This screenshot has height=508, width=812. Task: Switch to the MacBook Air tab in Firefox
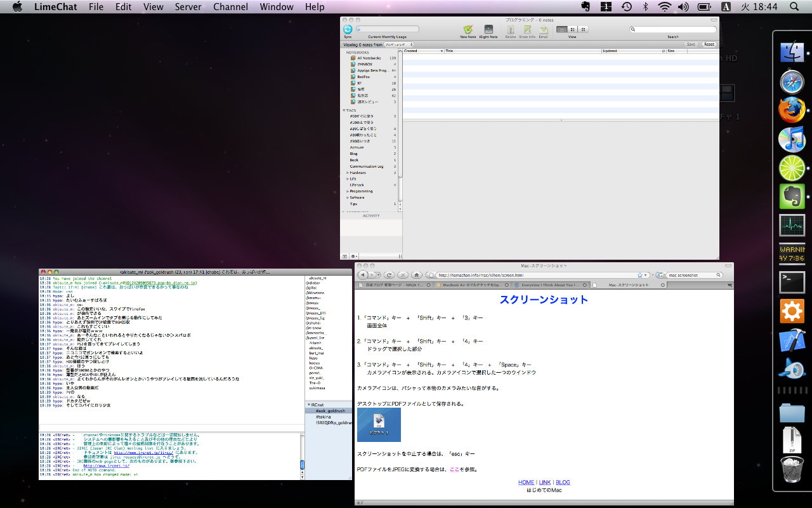coord(471,285)
